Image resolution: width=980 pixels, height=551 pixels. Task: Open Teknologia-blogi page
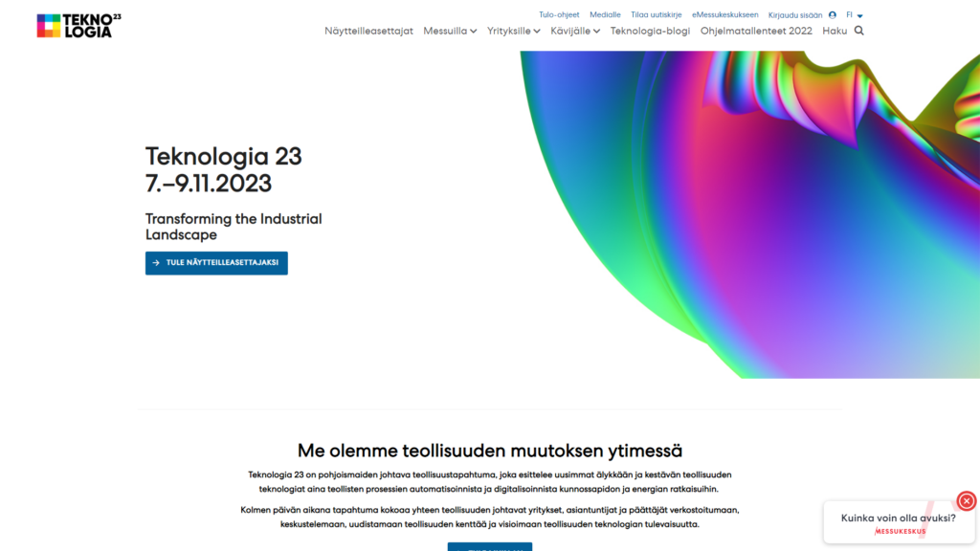[650, 31]
